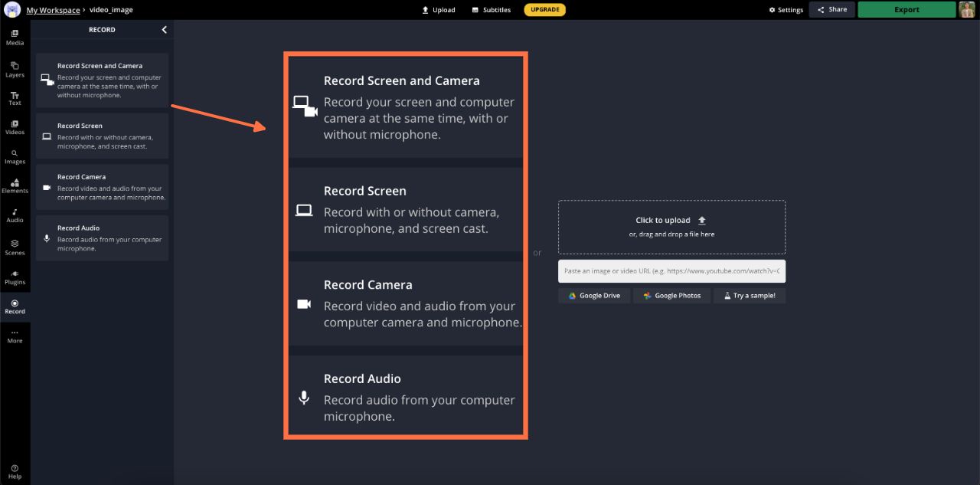Open the Videos sidebar section
This screenshot has width=980, height=485.
pyautogui.click(x=15, y=127)
